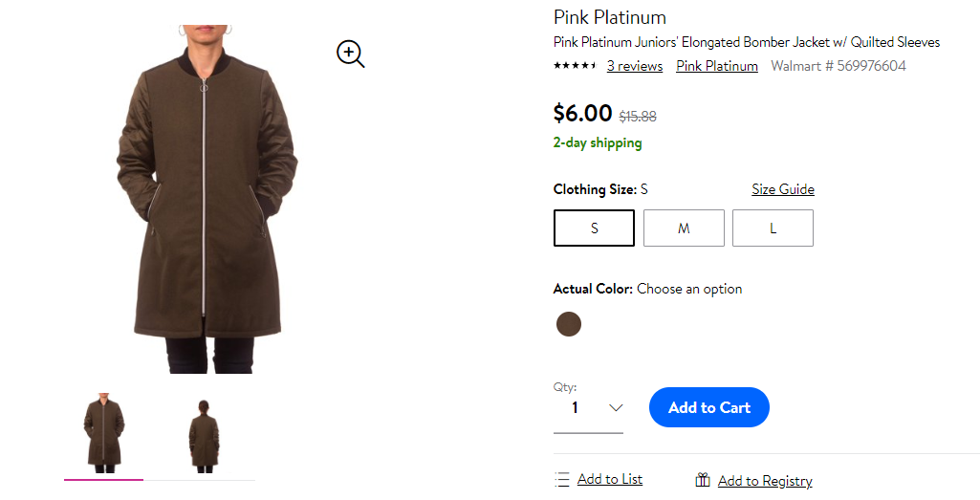This screenshot has width=980, height=500.
Task: Click the Add to Registry link
Action: click(765, 481)
